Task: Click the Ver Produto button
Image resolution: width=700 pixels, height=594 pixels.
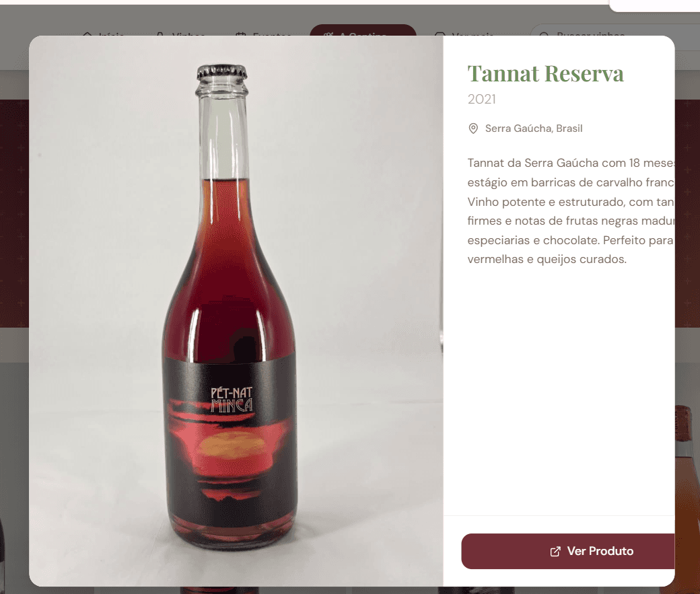Action: pyautogui.click(x=568, y=551)
